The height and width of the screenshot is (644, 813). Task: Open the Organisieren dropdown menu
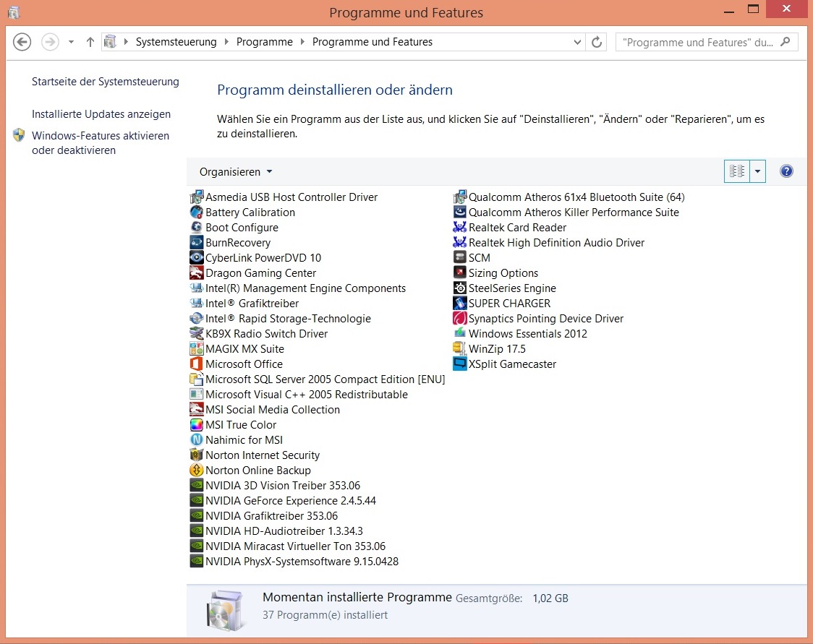(x=236, y=171)
